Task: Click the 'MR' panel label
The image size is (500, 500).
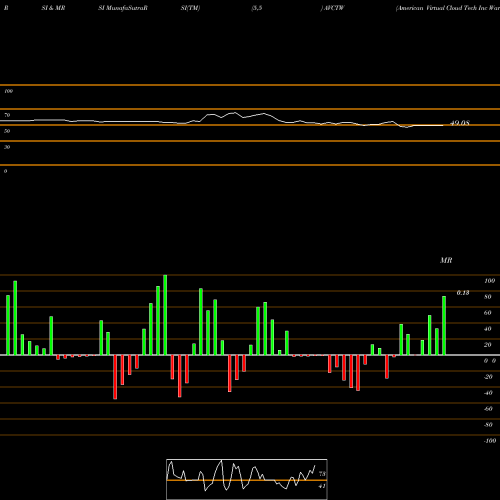Action: pyautogui.click(x=446, y=260)
